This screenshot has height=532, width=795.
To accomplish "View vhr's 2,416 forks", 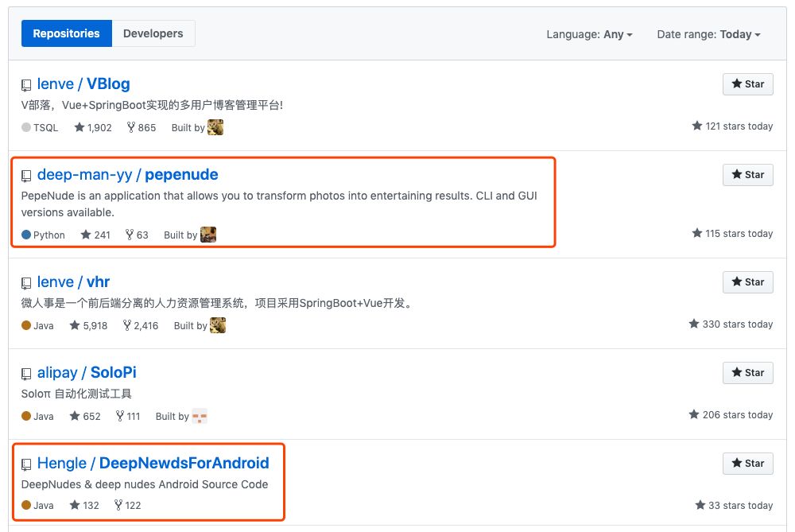I will pos(141,325).
